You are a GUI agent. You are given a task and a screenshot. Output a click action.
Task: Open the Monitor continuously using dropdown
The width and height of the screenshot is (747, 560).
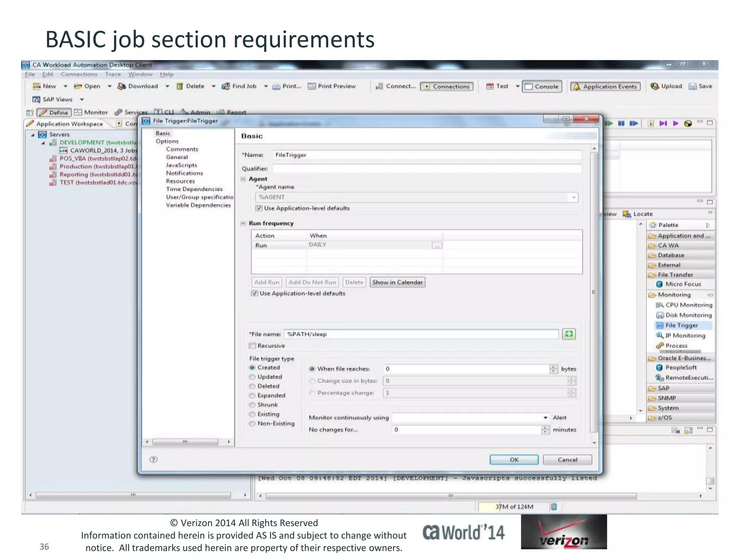tap(545, 418)
